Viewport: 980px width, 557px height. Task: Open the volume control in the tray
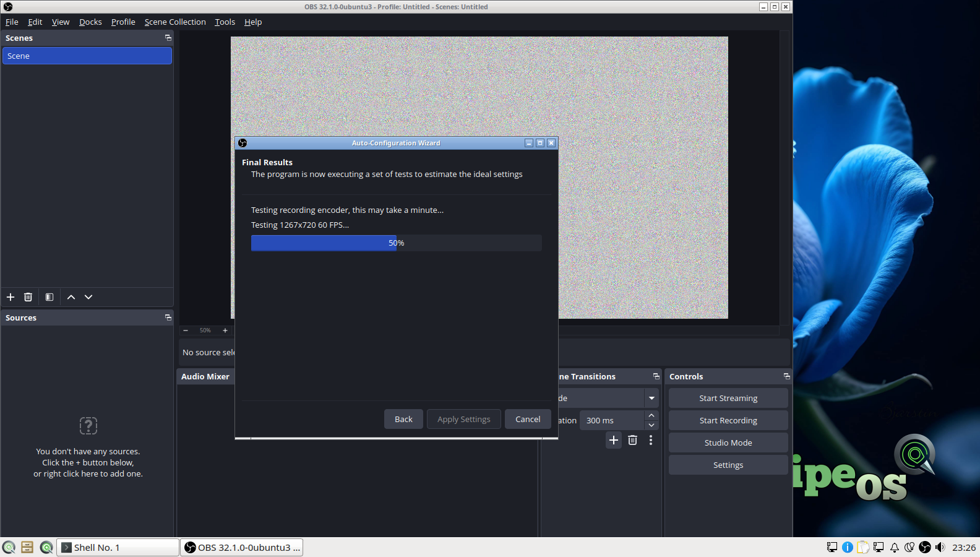pos(940,547)
